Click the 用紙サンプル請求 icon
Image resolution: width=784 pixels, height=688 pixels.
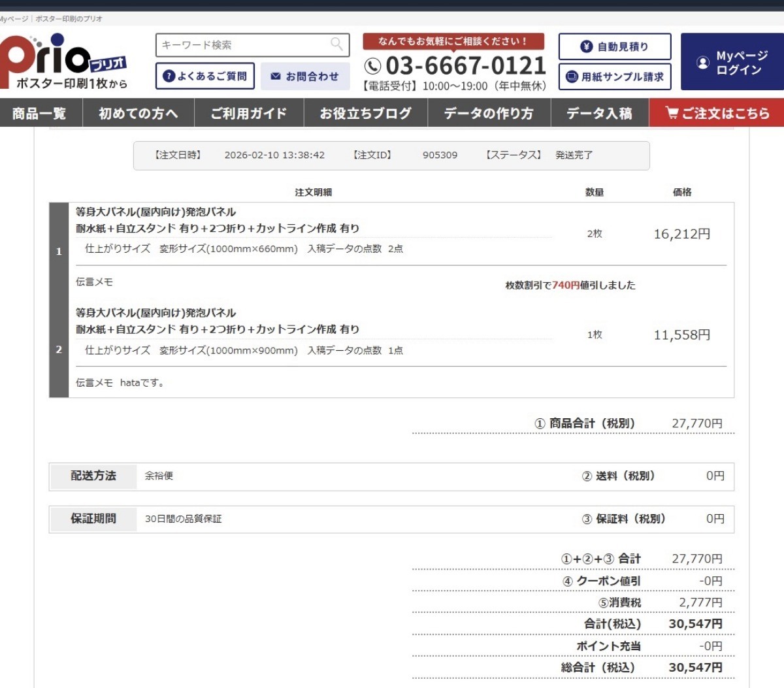572,76
